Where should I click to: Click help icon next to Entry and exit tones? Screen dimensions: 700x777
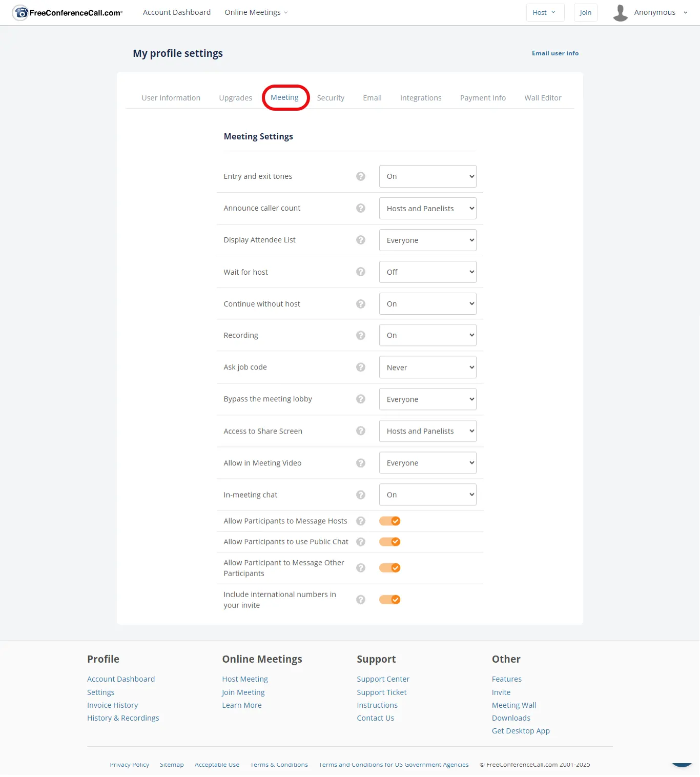tap(361, 176)
